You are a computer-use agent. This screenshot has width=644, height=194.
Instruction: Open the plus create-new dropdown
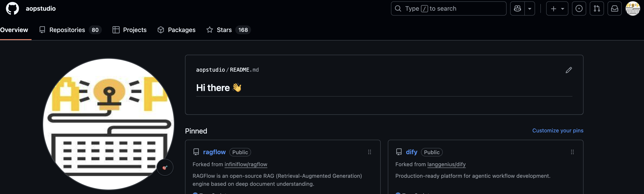[557, 8]
